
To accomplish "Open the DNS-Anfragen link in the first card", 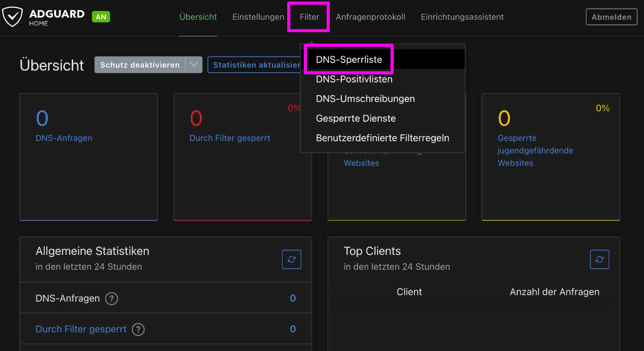I will coord(64,138).
